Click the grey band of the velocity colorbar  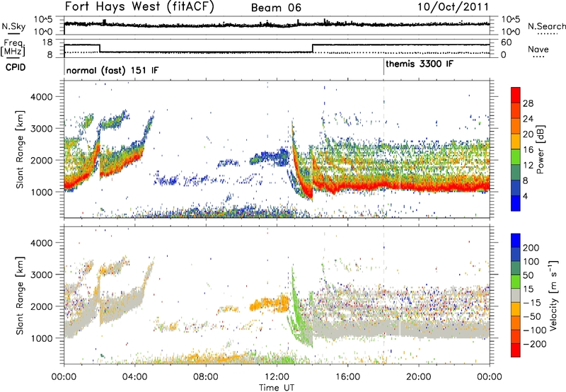click(x=516, y=295)
